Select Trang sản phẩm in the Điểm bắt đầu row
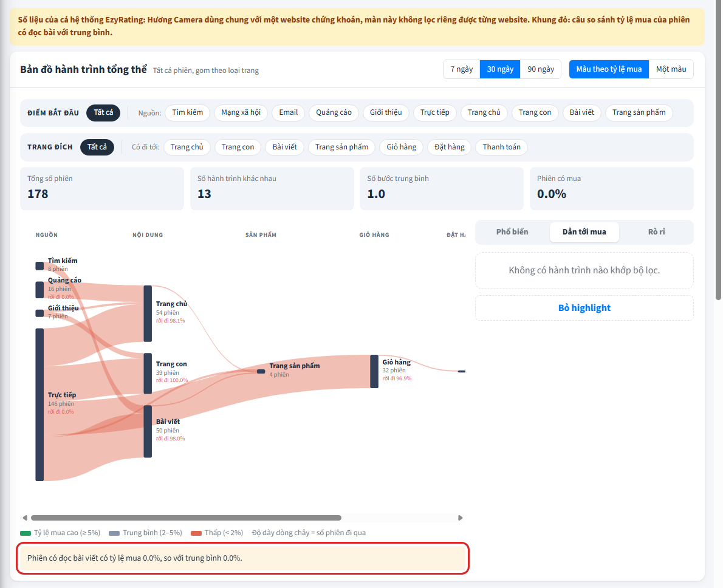The image size is (723, 588). [639, 112]
